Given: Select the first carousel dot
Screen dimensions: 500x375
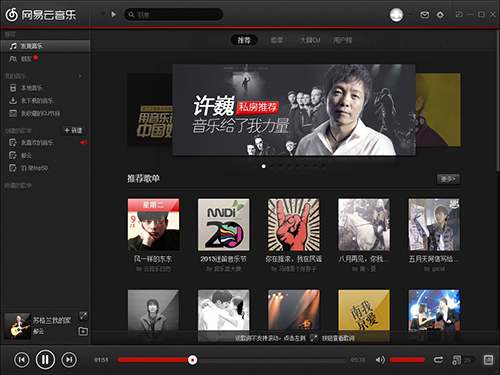Looking at the screenshot, I should point(264,166).
